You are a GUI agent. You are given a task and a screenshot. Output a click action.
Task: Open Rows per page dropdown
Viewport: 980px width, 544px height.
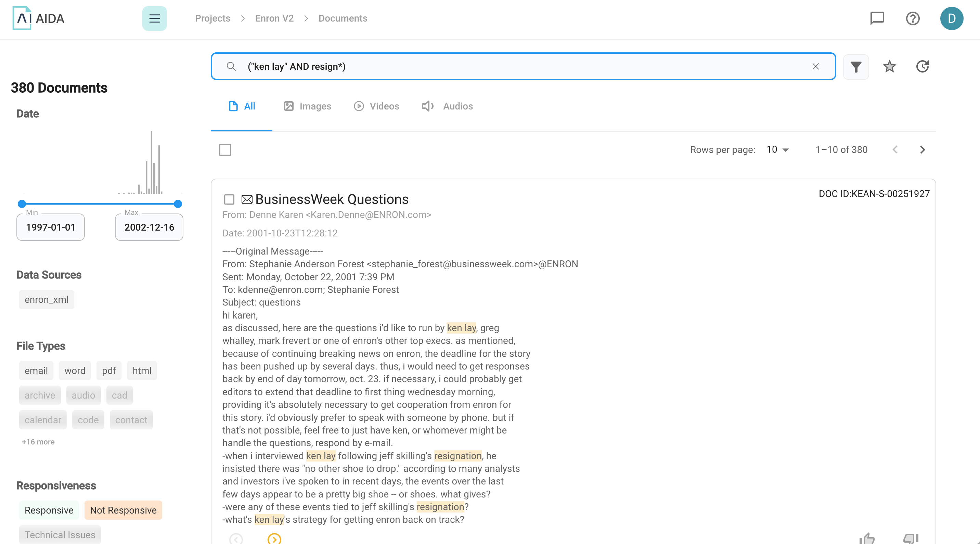coord(778,150)
